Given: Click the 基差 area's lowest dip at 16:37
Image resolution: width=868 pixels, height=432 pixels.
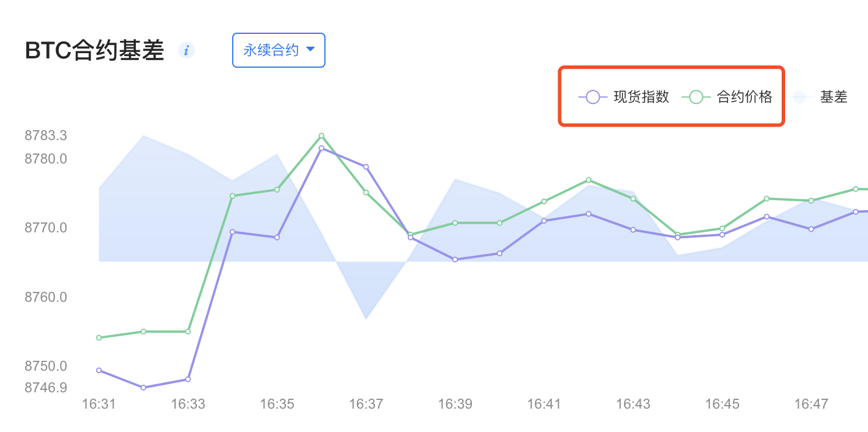Looking at the screenshot, I should tap(366, 318).
